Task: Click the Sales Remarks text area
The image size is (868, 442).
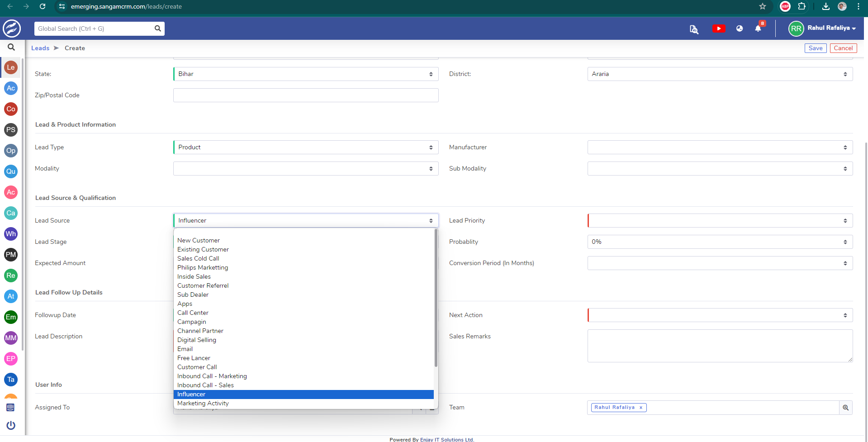Action: (720, 346)
